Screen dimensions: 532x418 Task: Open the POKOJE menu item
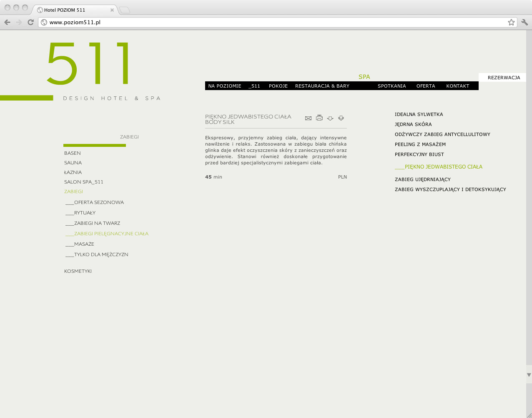tap(278, 86)
